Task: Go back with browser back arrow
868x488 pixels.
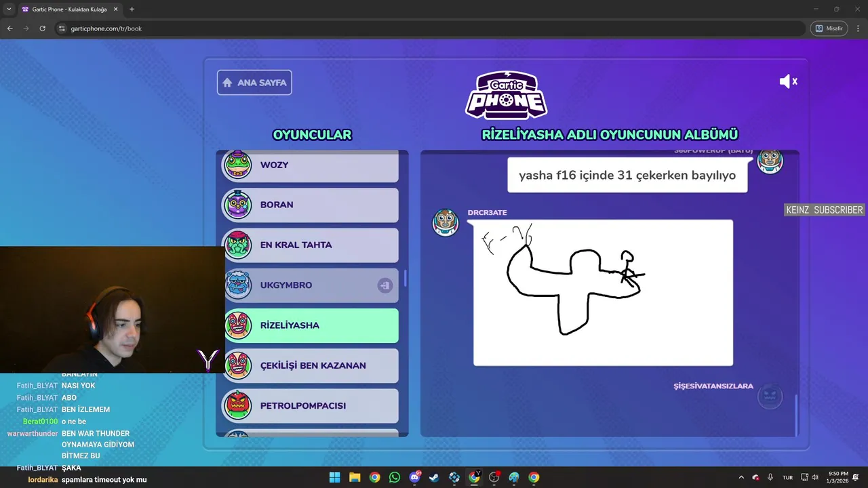Action: pyautogui.click(x=9, y=28)
